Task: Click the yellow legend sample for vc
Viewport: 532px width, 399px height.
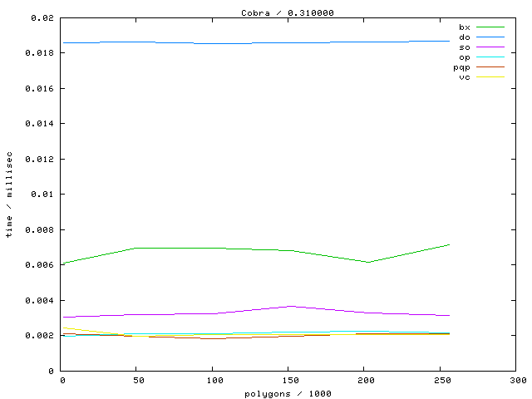Action: (490, 77)
